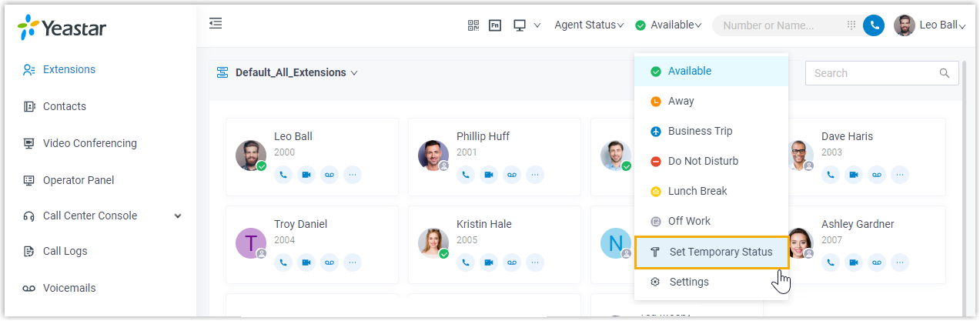This screenshot has height=321, width=980.
Task: Open voicemail icon on Dave Haris card
Action: pos(877,175)
